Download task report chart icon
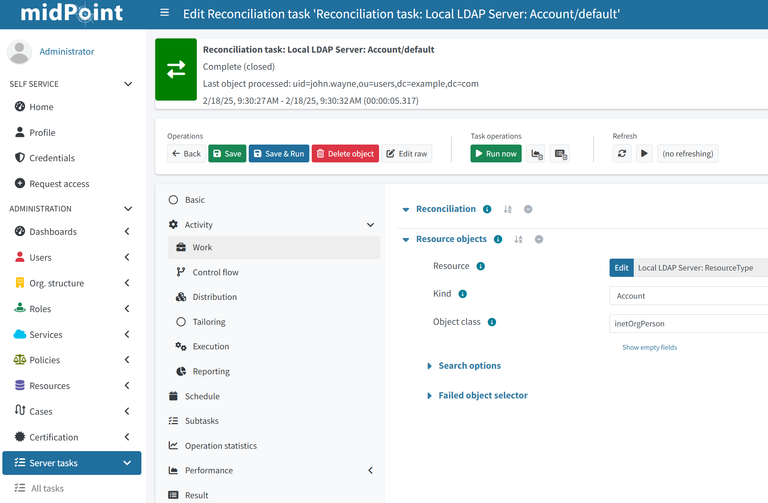This screenshot has width=768, height=503. pyautogui.click(x=537, y=154)
